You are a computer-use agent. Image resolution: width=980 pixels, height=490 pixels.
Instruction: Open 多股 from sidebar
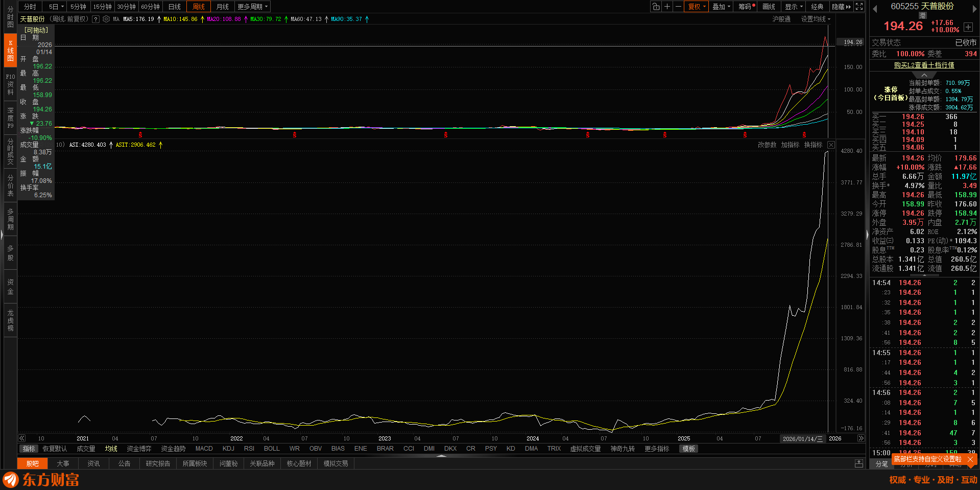[x=10, y=253]
